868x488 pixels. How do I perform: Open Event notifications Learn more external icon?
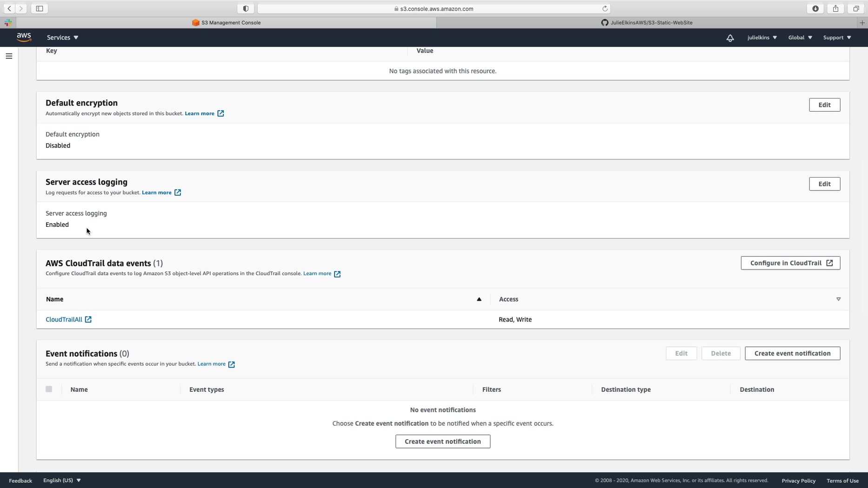(x=232, y=364)
